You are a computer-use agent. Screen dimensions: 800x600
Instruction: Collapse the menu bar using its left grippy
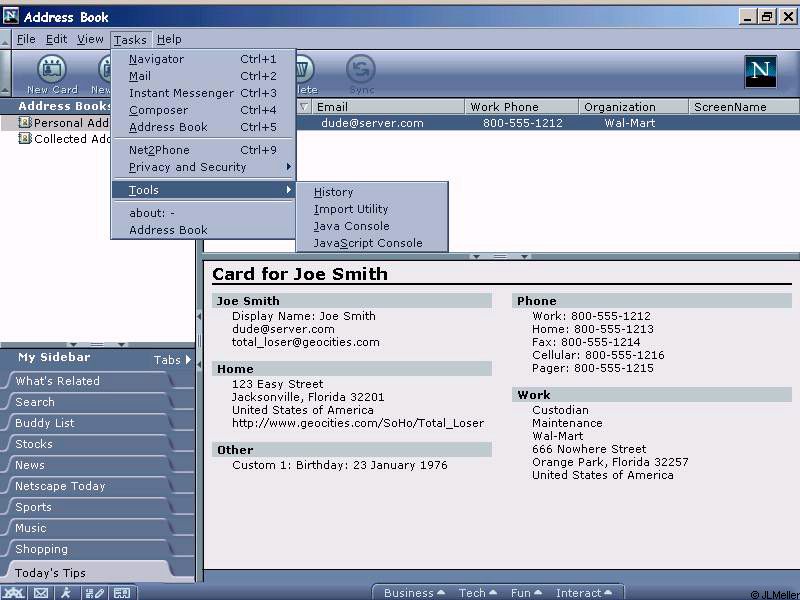point(5,39)
